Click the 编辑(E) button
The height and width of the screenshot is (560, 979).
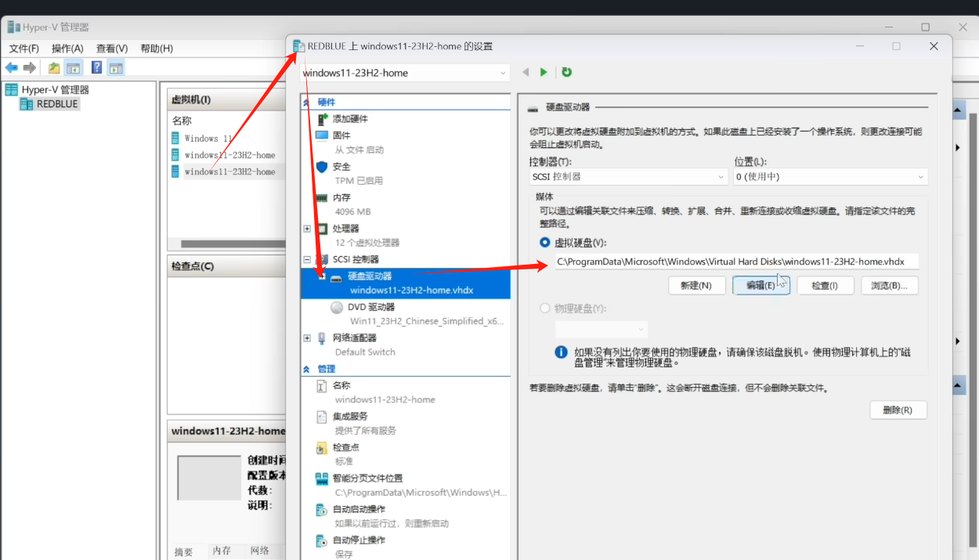point(760,286)
